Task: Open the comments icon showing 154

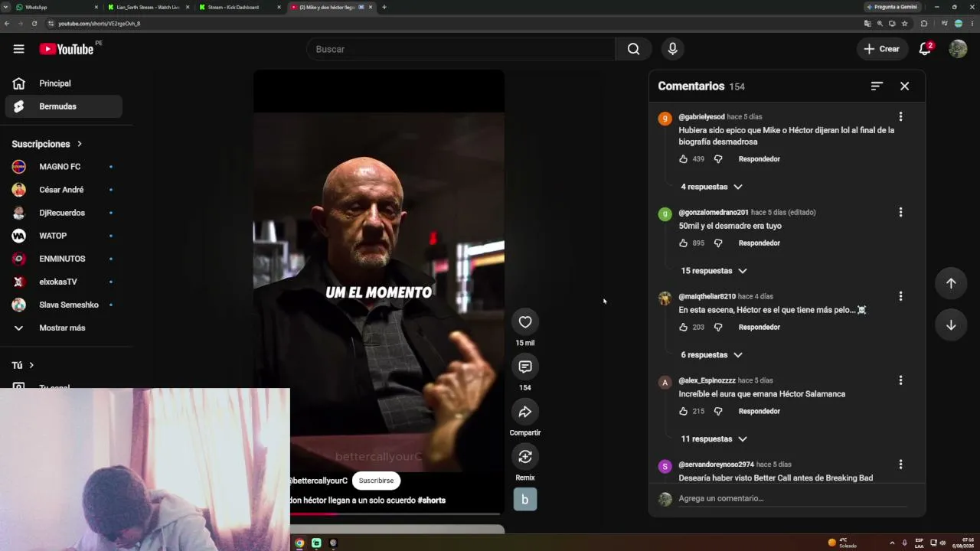Action: [525, 367]
